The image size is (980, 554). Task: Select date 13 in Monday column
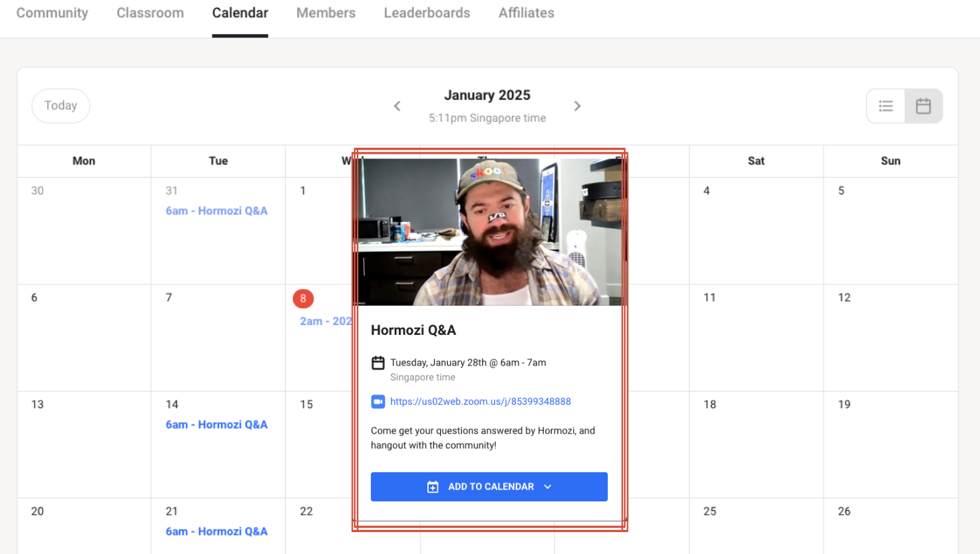(37, 404)
